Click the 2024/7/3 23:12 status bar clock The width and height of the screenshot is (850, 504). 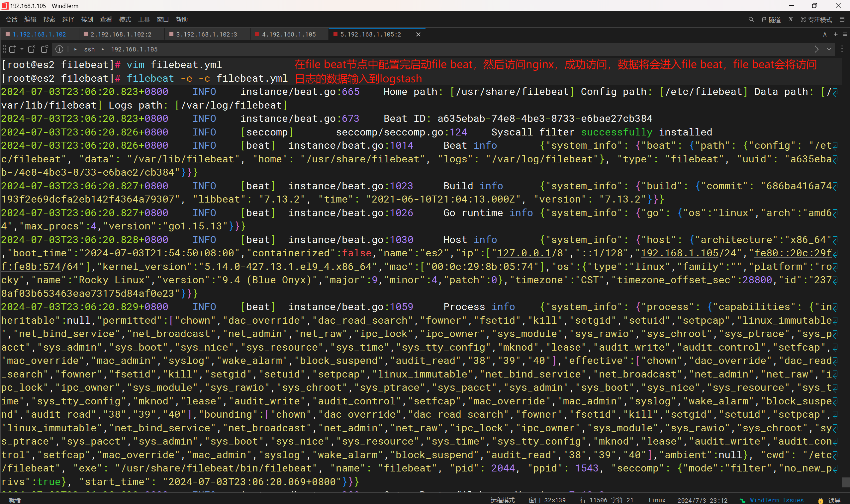click(702, 500)
